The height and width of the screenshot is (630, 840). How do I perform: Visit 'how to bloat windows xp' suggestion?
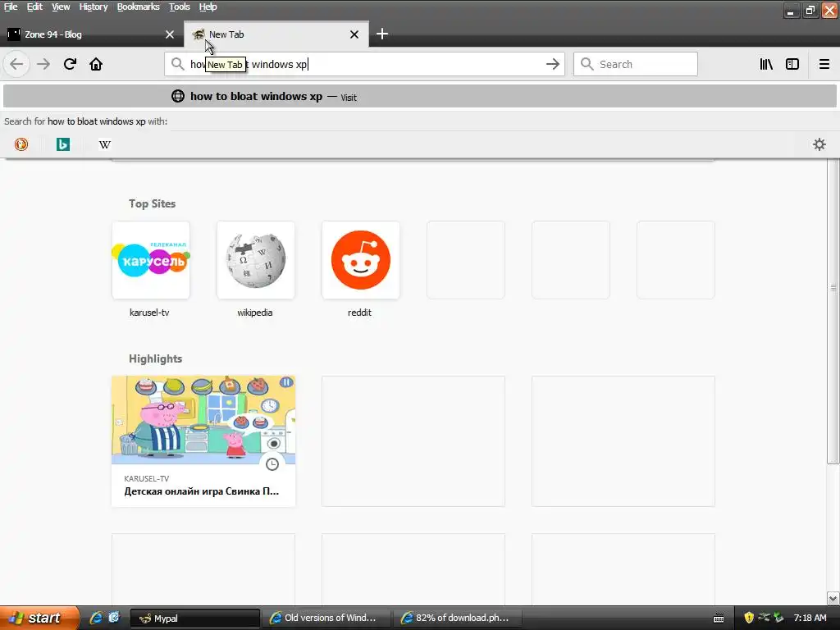point(419,97)
